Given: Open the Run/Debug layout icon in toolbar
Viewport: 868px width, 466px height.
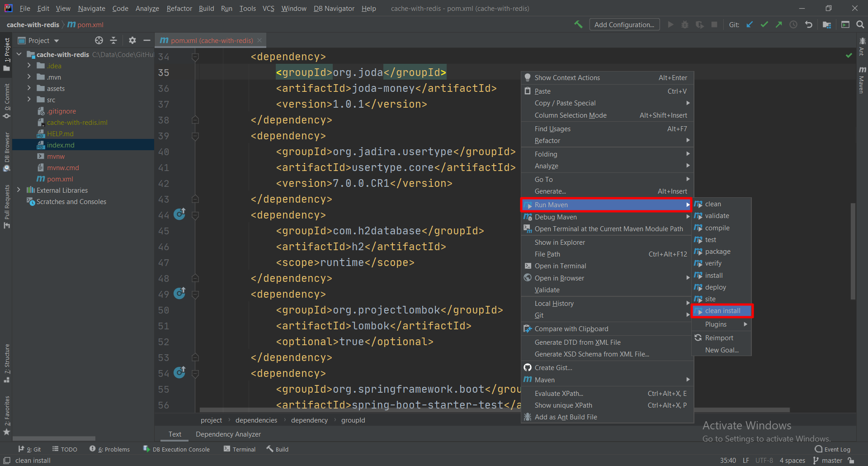Looking at the screenshot, I should [x=845, y=24].
